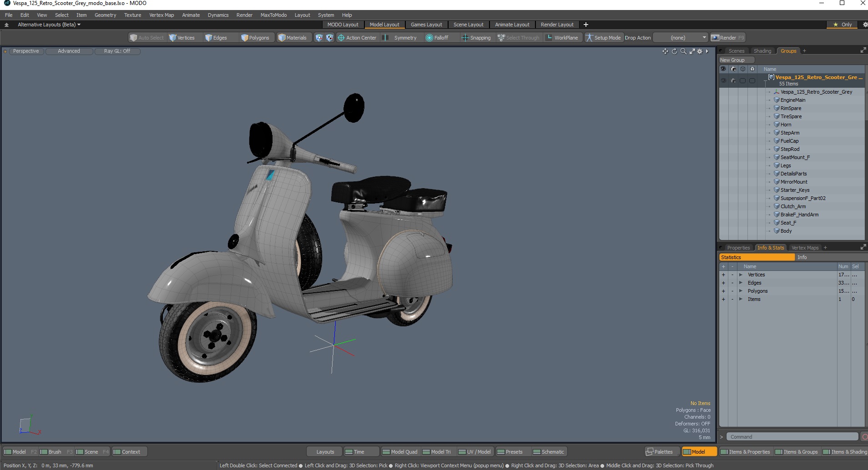The image size is (868, 470).
Task: Open Perspective view type dropdown
Action: pyautogui.click(x=26, y=51)
